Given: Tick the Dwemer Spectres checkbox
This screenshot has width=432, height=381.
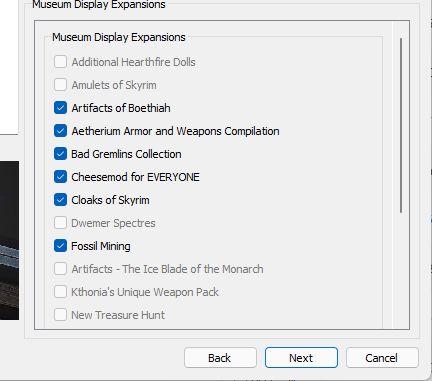Looking at the screenshot, I should [x=60, y=223].
